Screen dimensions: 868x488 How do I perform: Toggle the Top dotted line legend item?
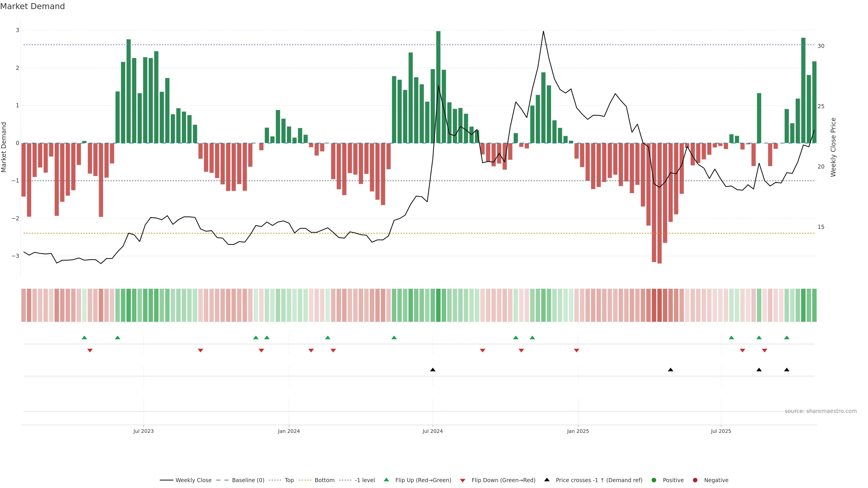click(289, 480)
